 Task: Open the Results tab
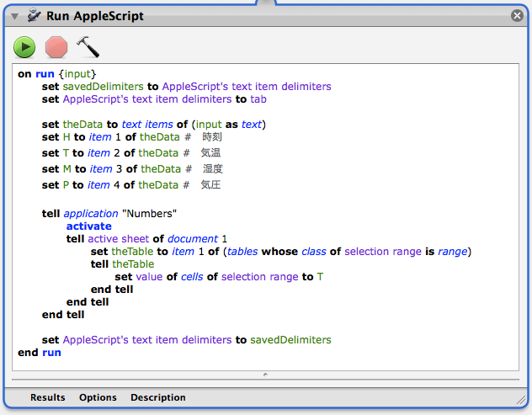pyautogui.click(x=48, y=397)
